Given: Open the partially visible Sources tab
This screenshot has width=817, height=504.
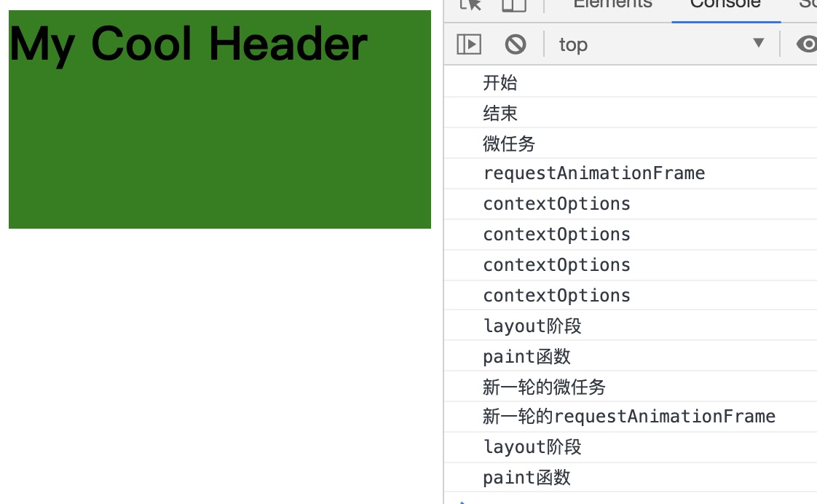Looking at the screenshot, I should pos(807,4).
